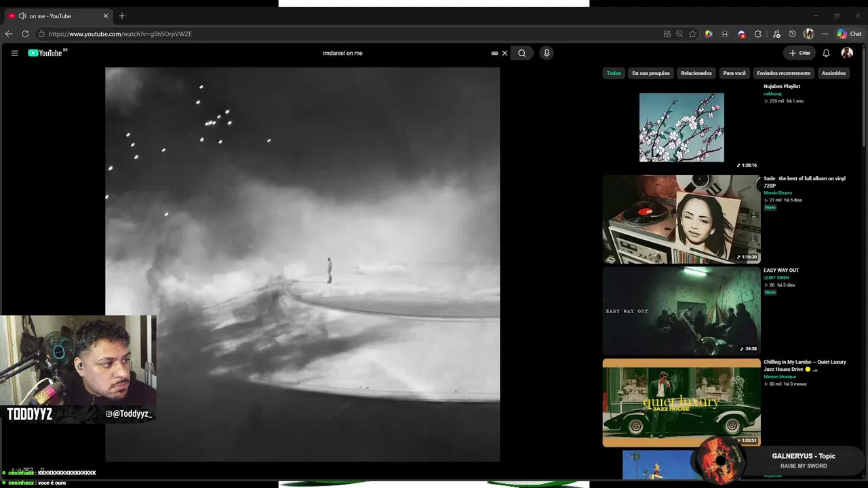Viewport: 868px width, 488px height.
Task: Open the W circle extension icon
Action: click(x=725, y=34)
